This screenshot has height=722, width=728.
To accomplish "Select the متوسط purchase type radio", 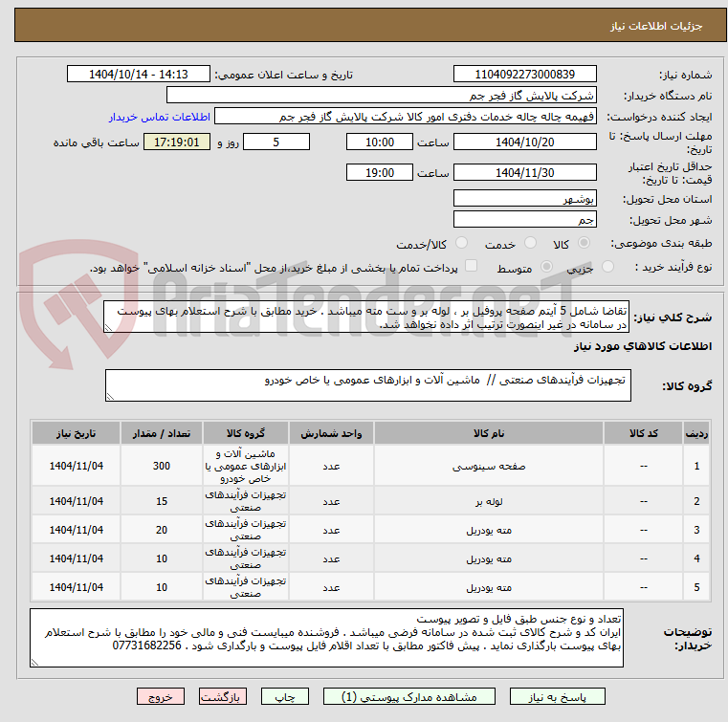I will point(546,267).
